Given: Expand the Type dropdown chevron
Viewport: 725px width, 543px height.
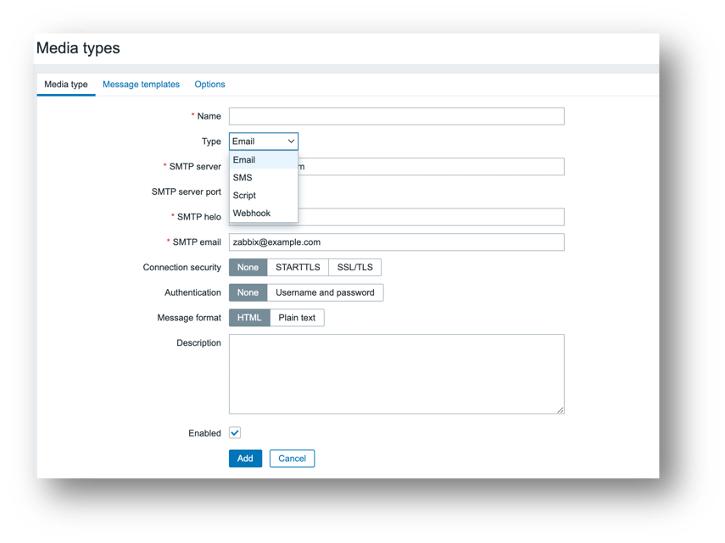Looking at the screenshot, I should pyautogui.click(x=291, y=142).
